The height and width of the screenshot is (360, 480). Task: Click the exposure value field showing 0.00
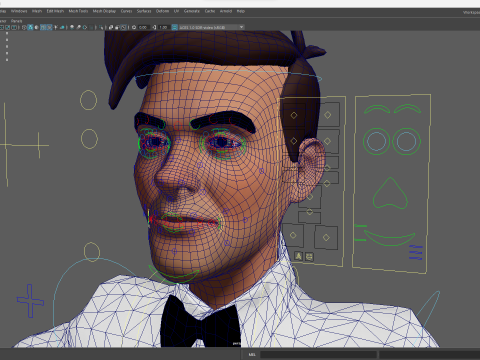(143, 27)
